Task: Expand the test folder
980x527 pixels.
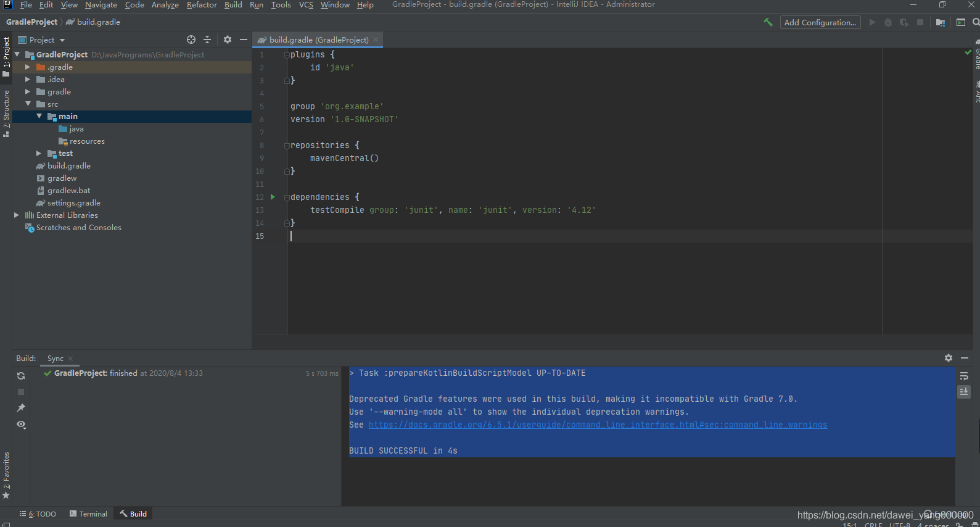Action: pos(39,153)
